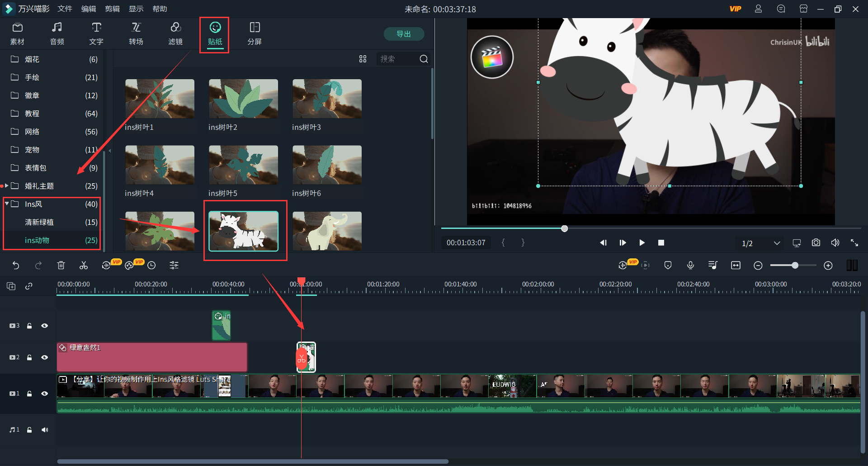
Task: Lock video track 2
Action: point(29,357)
